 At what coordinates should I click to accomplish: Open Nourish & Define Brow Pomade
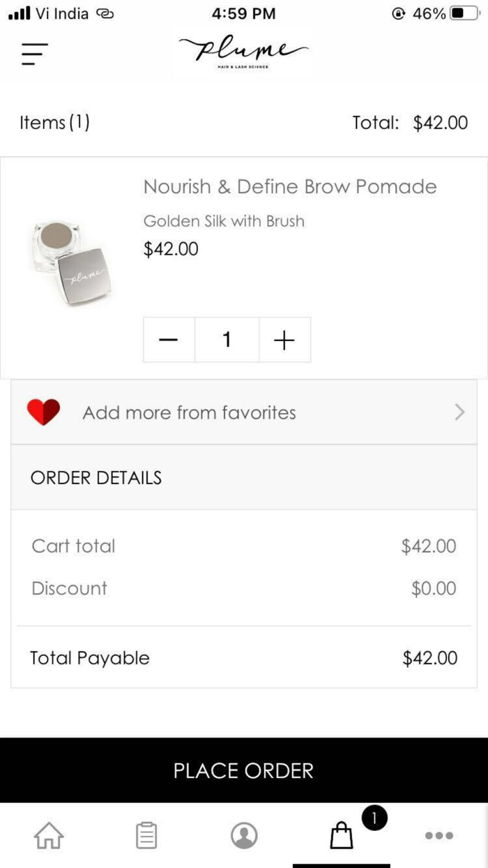point(289,186)
